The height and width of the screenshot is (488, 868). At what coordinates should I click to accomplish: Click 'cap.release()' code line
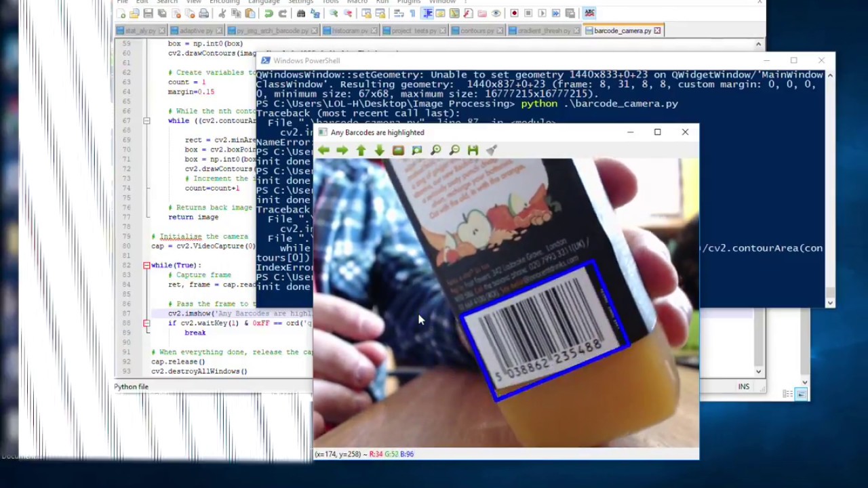coord(178,361)
